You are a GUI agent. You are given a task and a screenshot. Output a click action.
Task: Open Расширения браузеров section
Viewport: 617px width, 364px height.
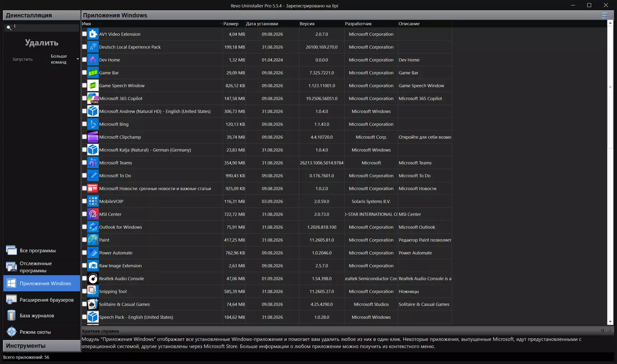41,300
